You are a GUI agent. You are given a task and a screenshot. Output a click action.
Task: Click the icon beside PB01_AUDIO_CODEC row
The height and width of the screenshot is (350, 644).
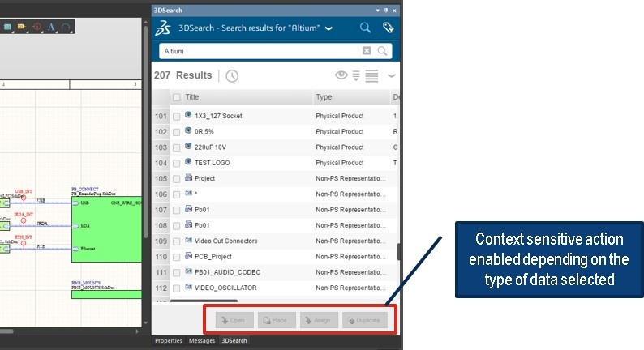point(188,271)
